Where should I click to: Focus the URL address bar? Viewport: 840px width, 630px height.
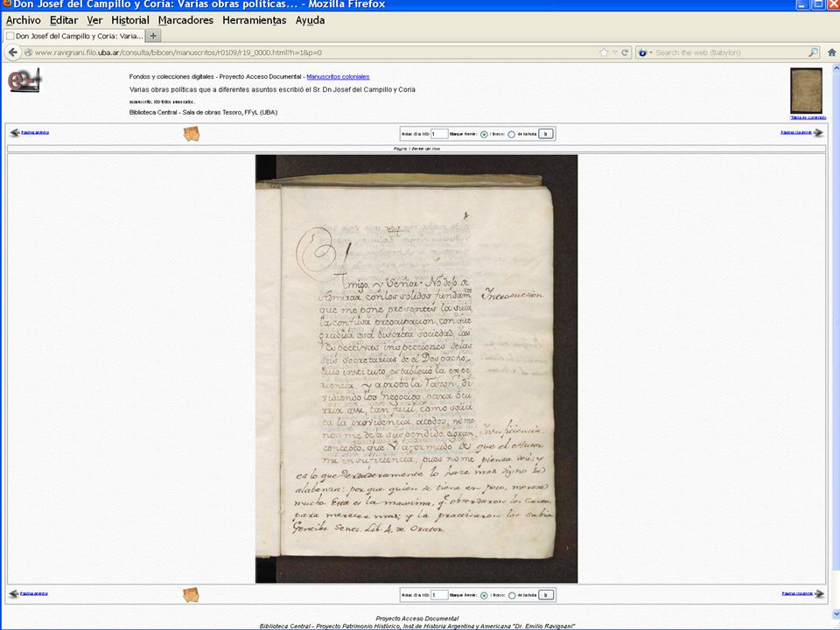[x=316, y=52]
